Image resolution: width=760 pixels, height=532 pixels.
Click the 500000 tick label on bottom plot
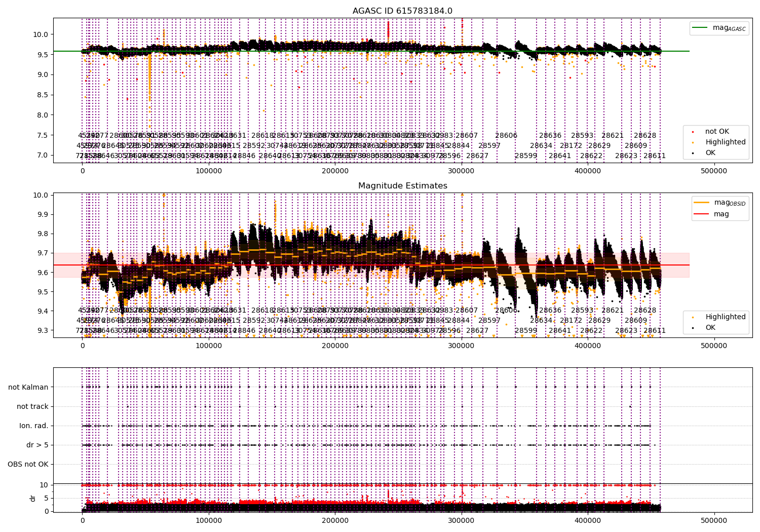[x=713, y=520]
